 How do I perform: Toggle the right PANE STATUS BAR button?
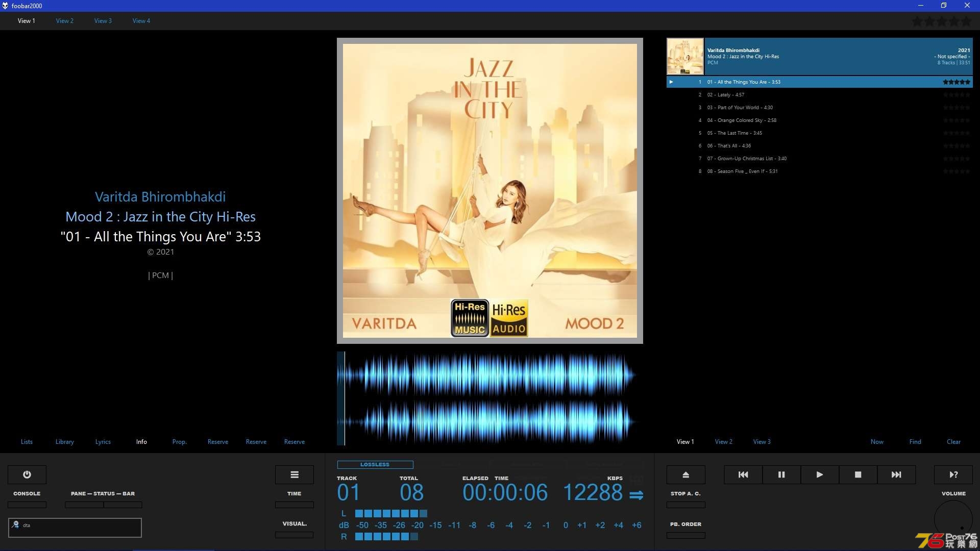[123, 505]
